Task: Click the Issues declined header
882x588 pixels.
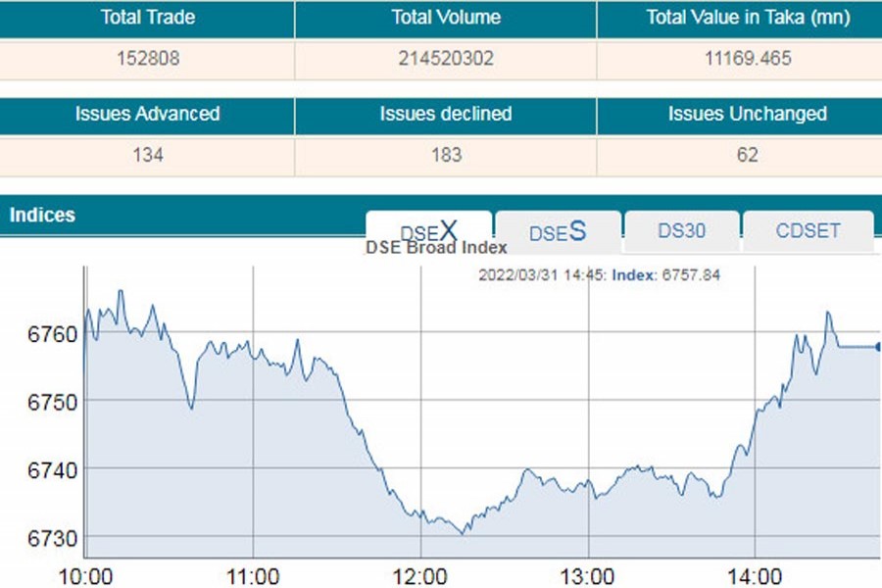Action: click(x=446, y=114)
